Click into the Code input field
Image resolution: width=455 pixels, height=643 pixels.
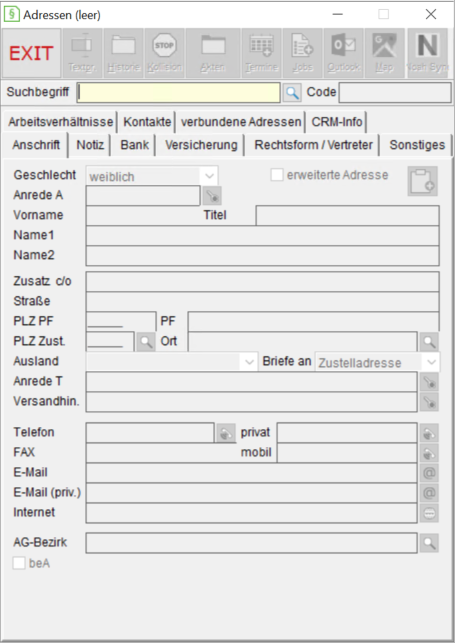click(395, 93)
